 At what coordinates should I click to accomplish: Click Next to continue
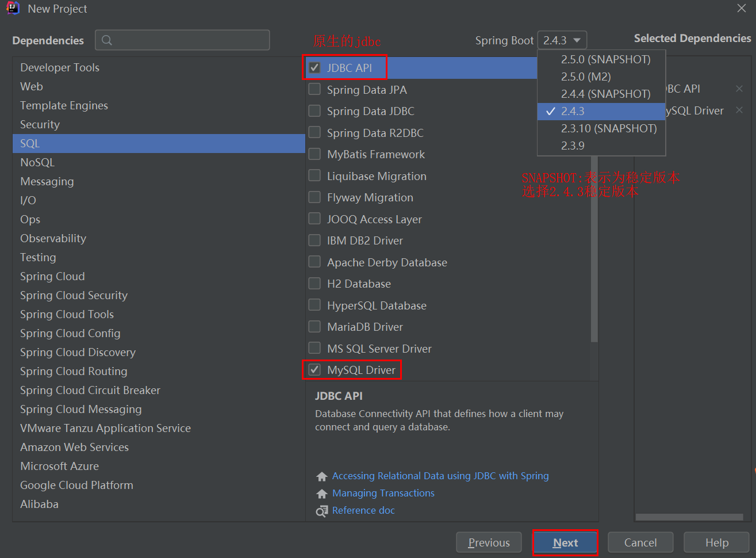coord(565,542)
